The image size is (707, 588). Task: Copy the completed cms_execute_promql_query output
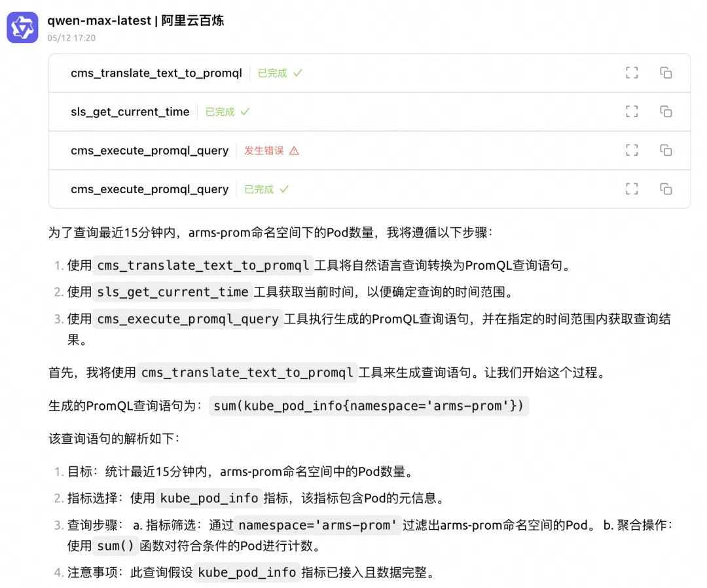click(666, 189)
